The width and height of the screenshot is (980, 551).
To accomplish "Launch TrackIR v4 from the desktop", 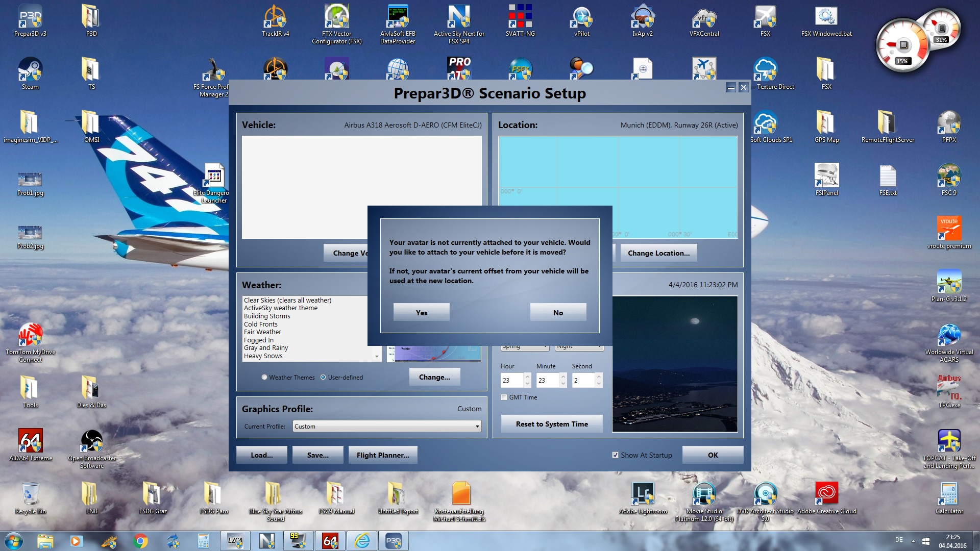I will click(275, 20).
